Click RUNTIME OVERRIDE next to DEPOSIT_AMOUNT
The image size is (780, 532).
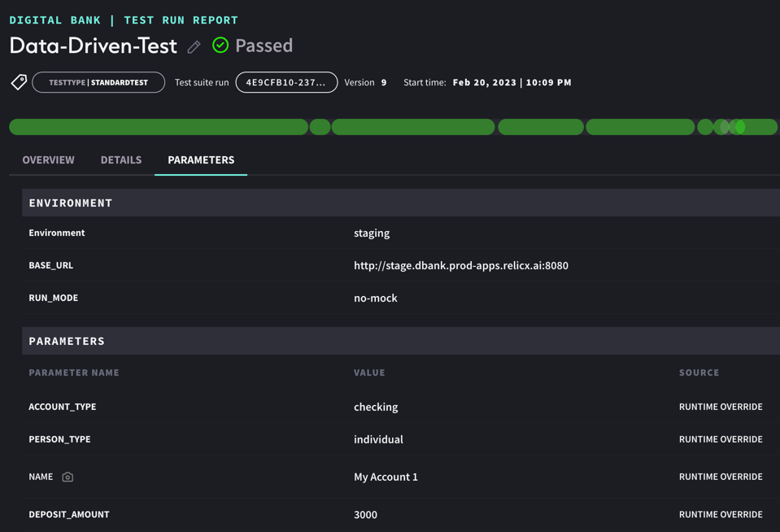tap(721, 514)
